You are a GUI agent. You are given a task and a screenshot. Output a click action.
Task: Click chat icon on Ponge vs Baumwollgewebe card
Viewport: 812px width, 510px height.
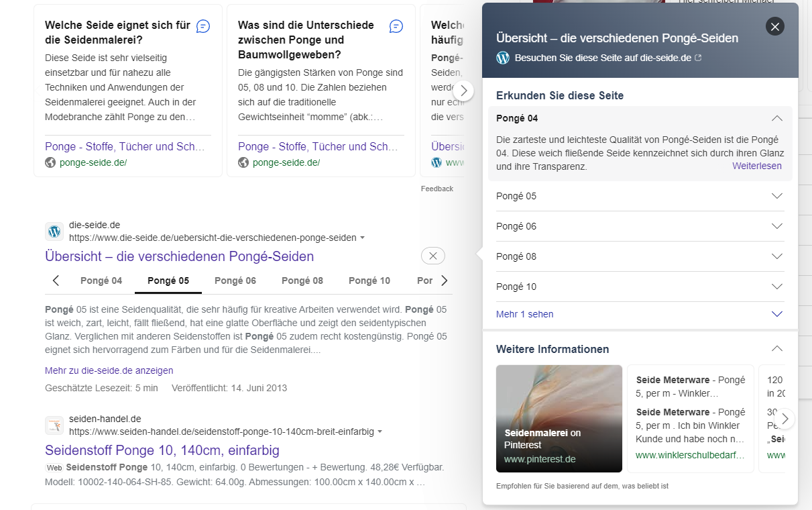coord(396,26)
